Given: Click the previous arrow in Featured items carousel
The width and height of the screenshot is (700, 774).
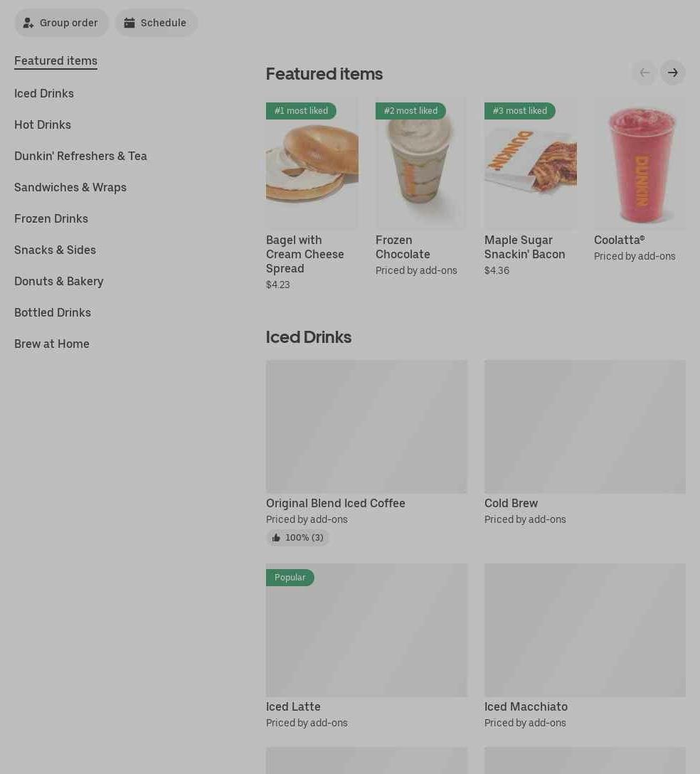Looking at the screenshot, I should point(645,73).
